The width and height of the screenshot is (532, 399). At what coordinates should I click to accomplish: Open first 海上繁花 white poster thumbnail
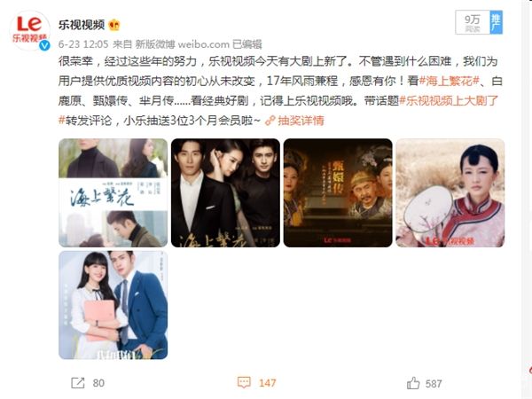point(113,192)
